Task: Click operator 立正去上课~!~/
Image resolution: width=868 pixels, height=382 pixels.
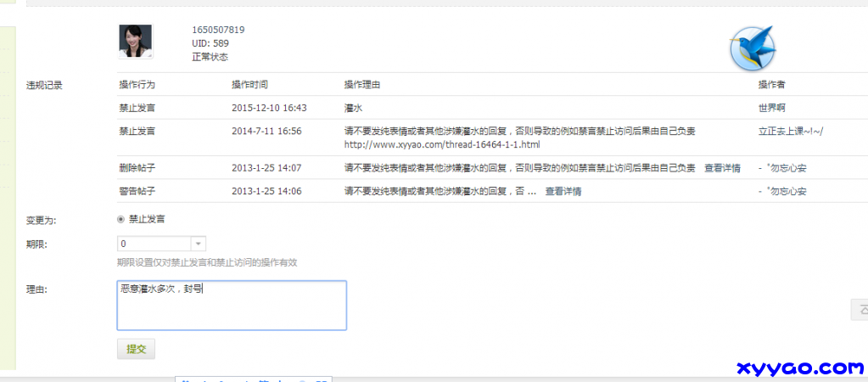Action: coord(791,132)
